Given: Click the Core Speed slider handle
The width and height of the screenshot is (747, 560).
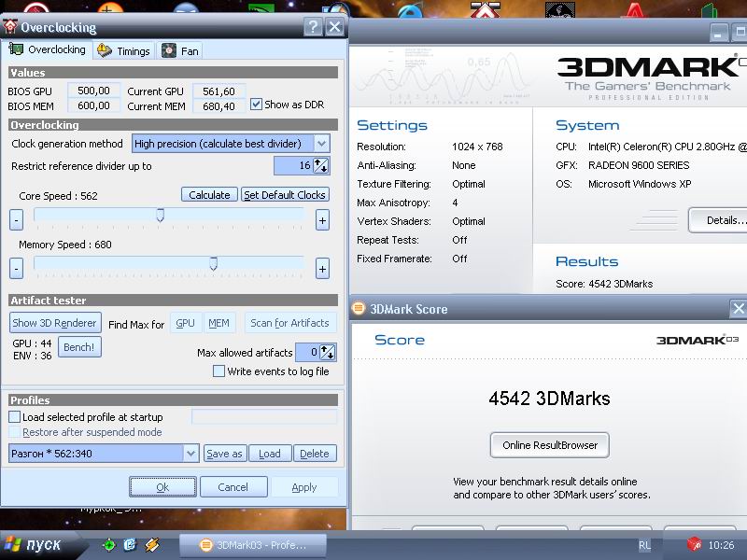Looking at the screenshot, I should coord(160,216).
